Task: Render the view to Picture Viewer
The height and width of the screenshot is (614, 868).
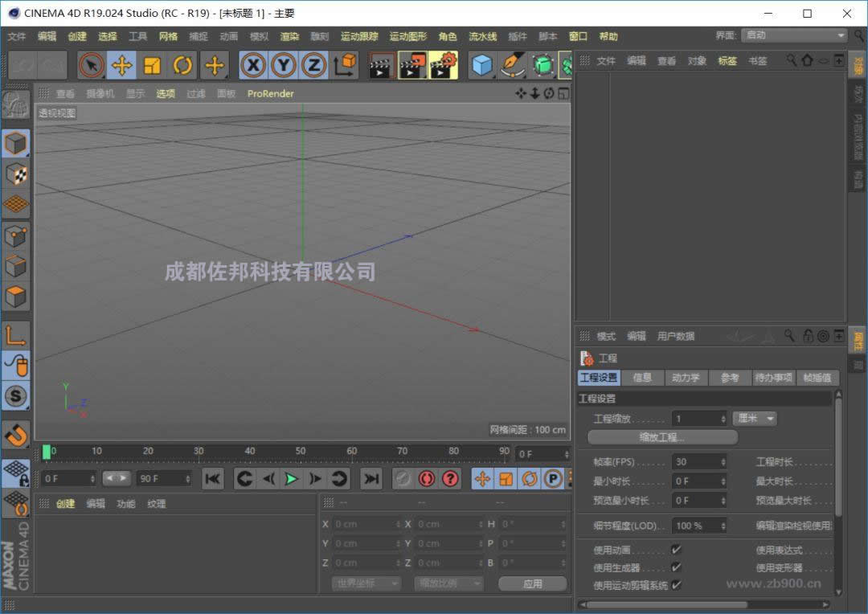Action: point(413,65)
